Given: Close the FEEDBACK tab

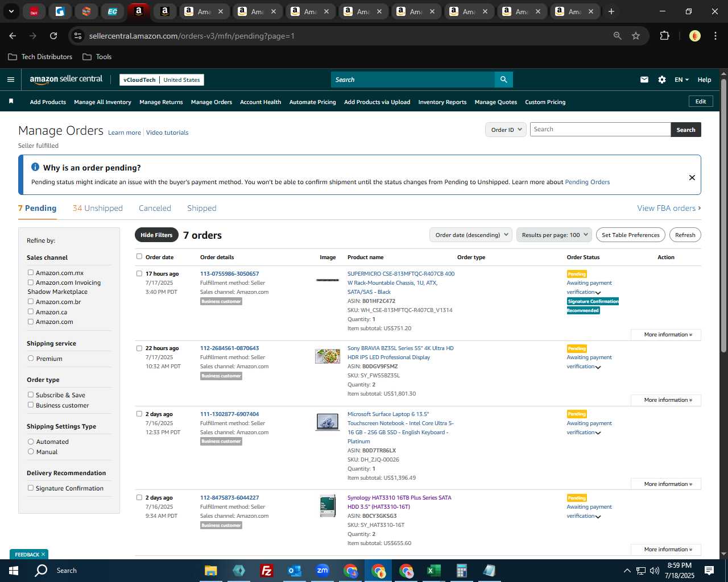Looking at the screenshot, I should pos(43,554).
